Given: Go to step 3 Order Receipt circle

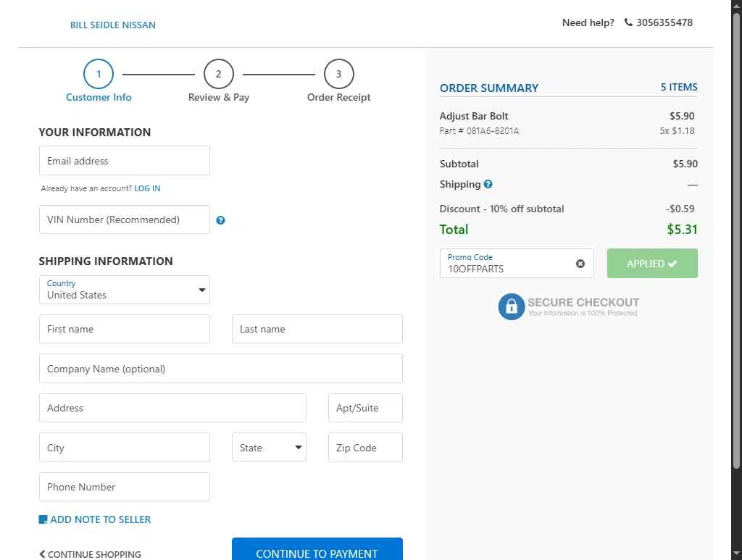Looking at the screenshot, I should 339,74.
